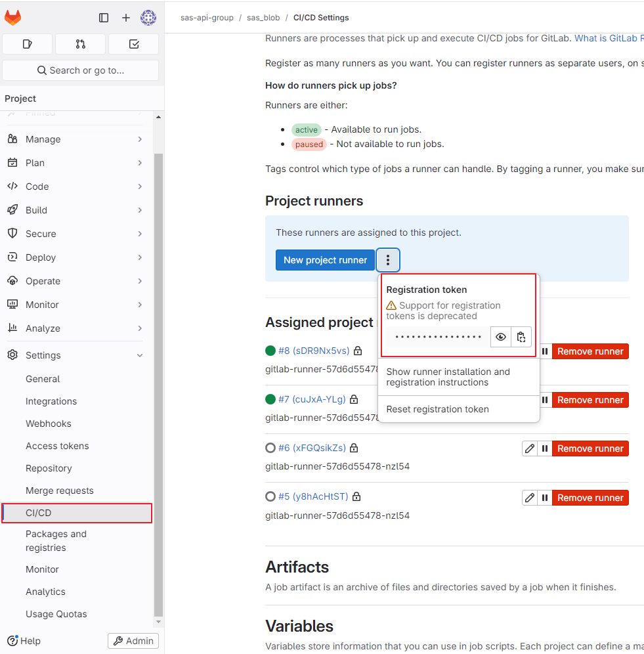Viewport: 644px width, 654px height.
Task: Edit runner #6 with pencil icon
Action: click(x=530, y=448)
